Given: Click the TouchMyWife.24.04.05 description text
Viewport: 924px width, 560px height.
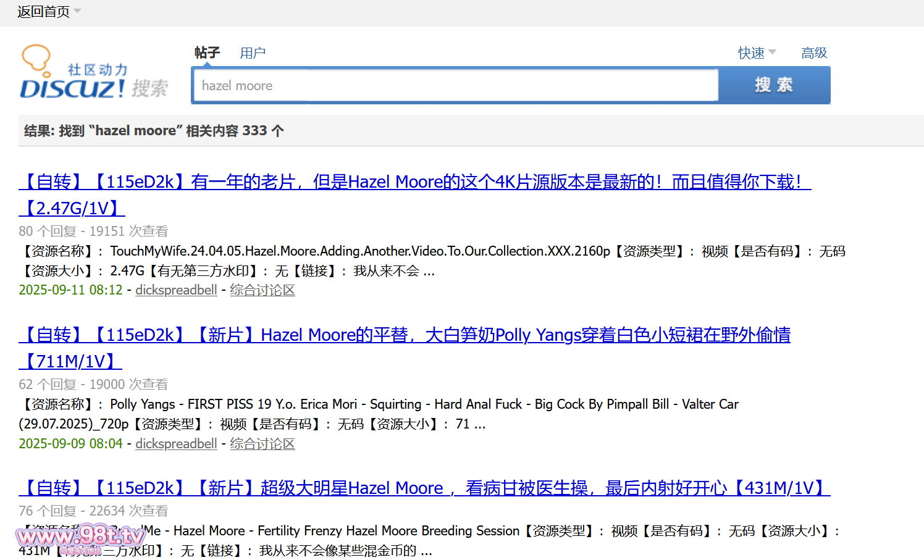Looking at the screenshot, I should (432, 261).
